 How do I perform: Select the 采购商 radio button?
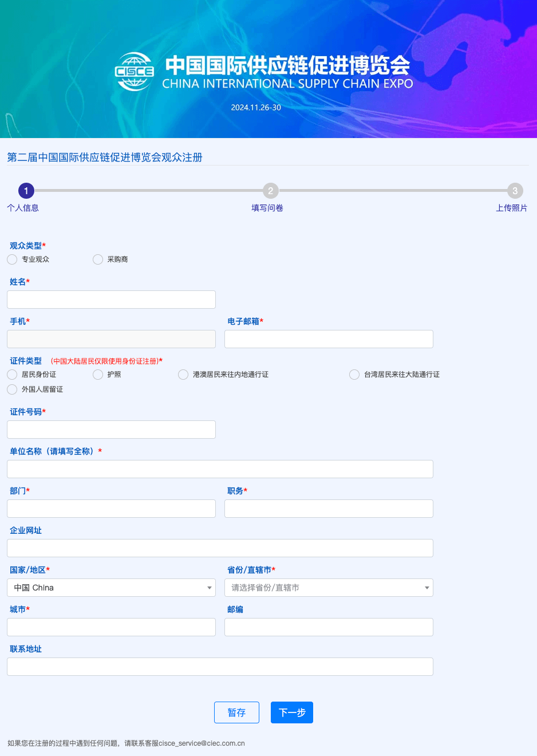[98, 259]
